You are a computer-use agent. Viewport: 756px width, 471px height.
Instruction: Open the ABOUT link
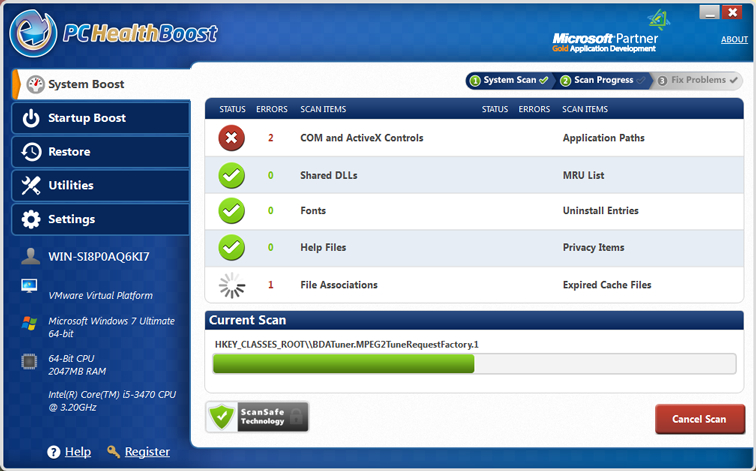[734, 40]
